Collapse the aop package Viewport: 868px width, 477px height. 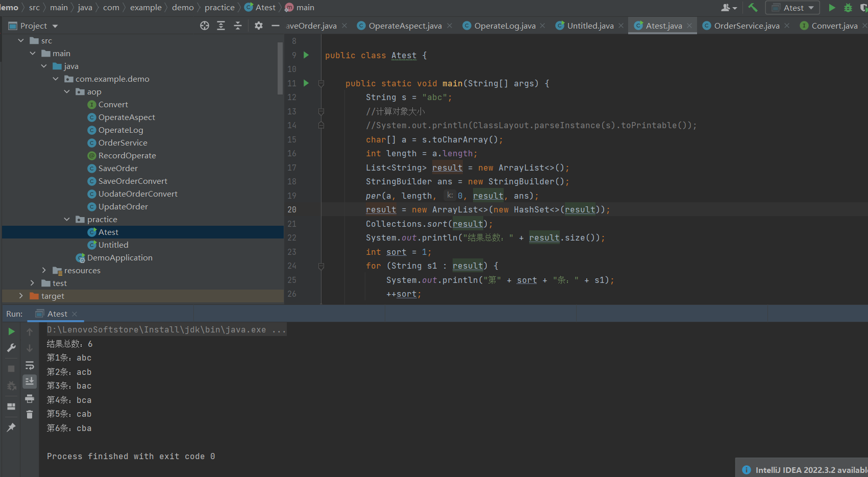click(67, 91)
